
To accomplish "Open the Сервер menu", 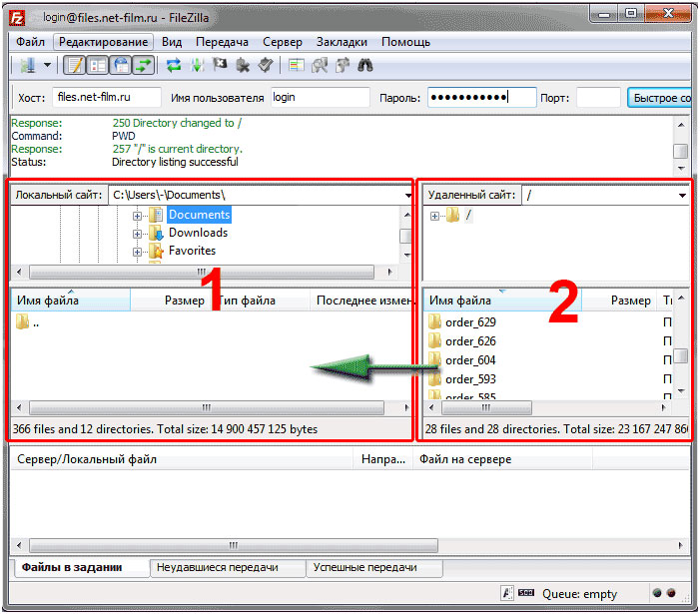I will tap(283, 42).
